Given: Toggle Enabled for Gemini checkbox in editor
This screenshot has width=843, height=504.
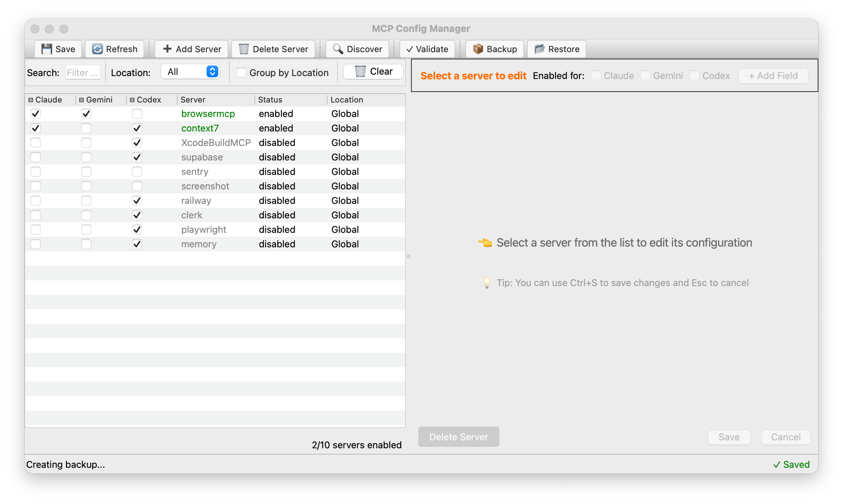Looking at the screenshot, I should point(645,76).
